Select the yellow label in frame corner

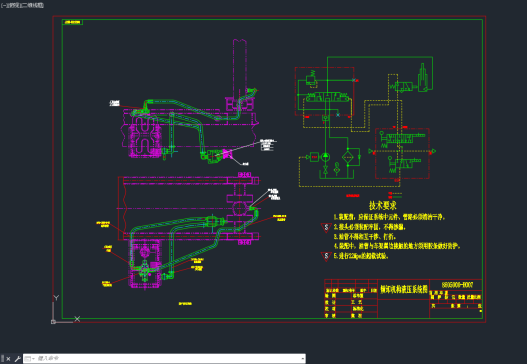tap(73, 22)
